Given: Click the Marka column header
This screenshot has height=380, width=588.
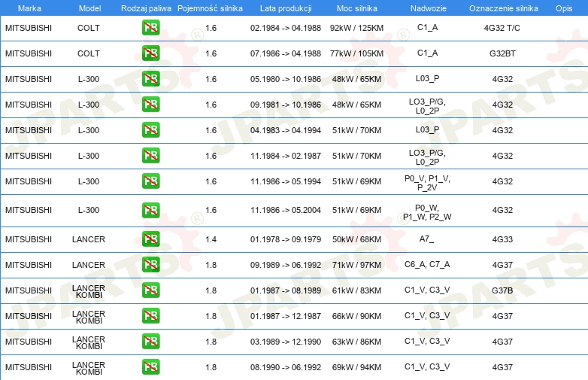Looking at the screenshot, I should coord(29,8).
